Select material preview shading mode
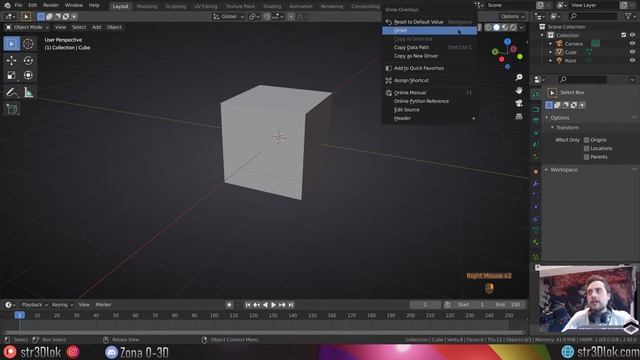Screen dimensions: 640x360 click(x=505, y=27)
